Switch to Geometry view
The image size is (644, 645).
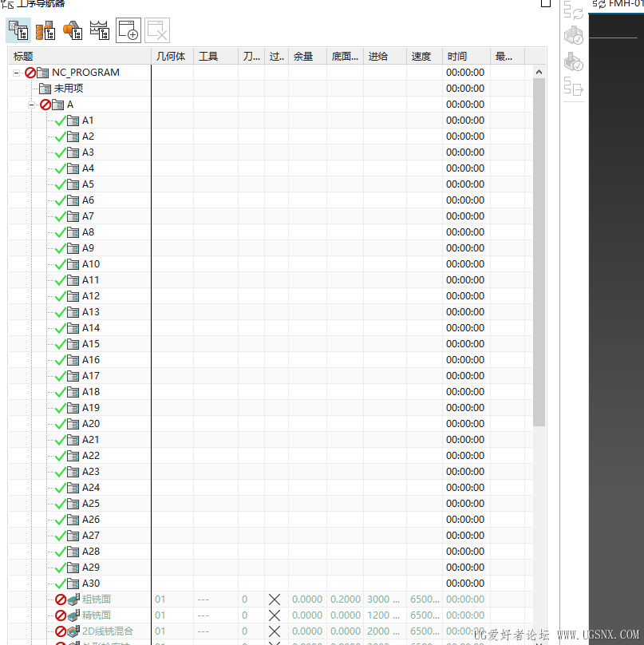(73, 30)
